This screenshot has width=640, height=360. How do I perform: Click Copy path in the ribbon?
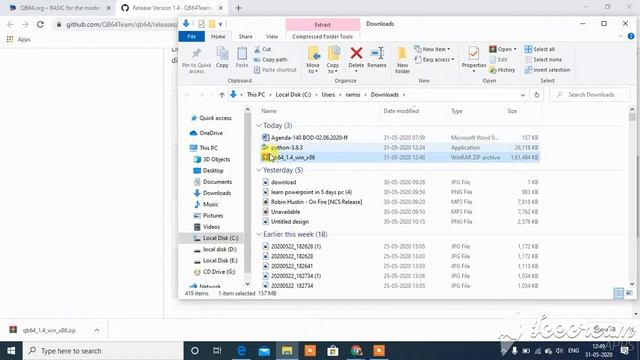pos(271,60)
